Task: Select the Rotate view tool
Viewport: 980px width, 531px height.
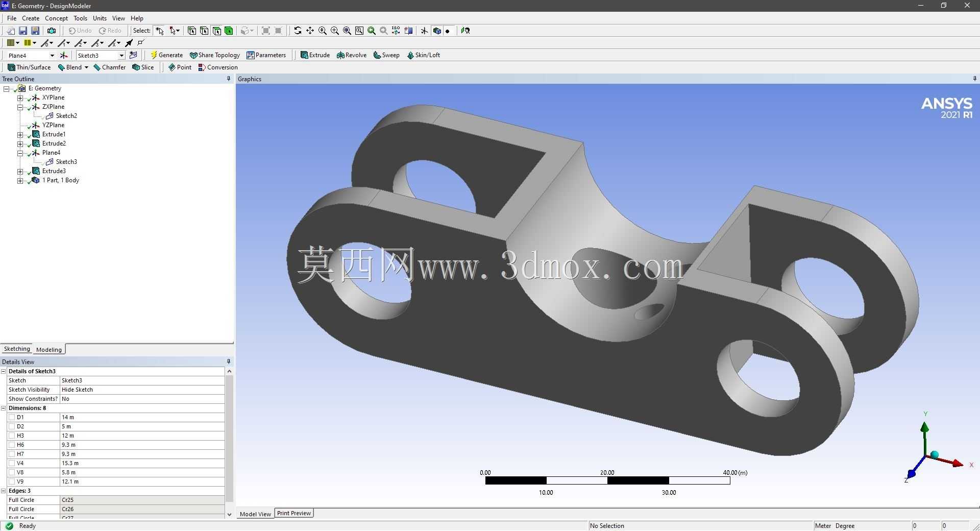Action: (298, 31)
